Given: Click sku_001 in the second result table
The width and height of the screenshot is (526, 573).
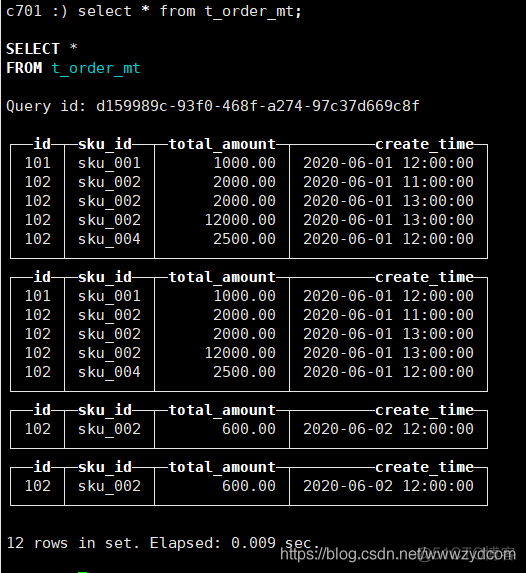Looking at the screenshot, I should 109,296.
